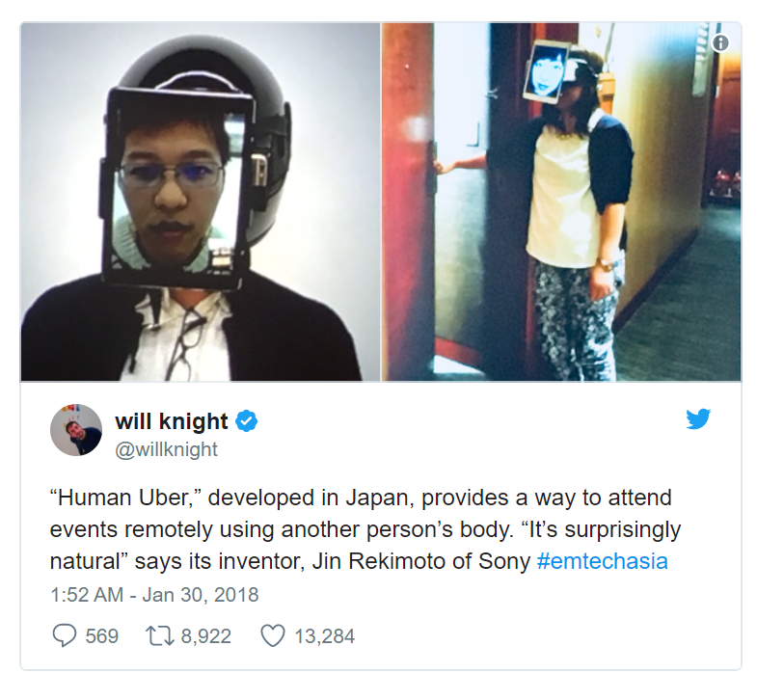Open the helmet tablet photo on left
Viewport: 757px width, 700px height.
(x=201, y=202)
